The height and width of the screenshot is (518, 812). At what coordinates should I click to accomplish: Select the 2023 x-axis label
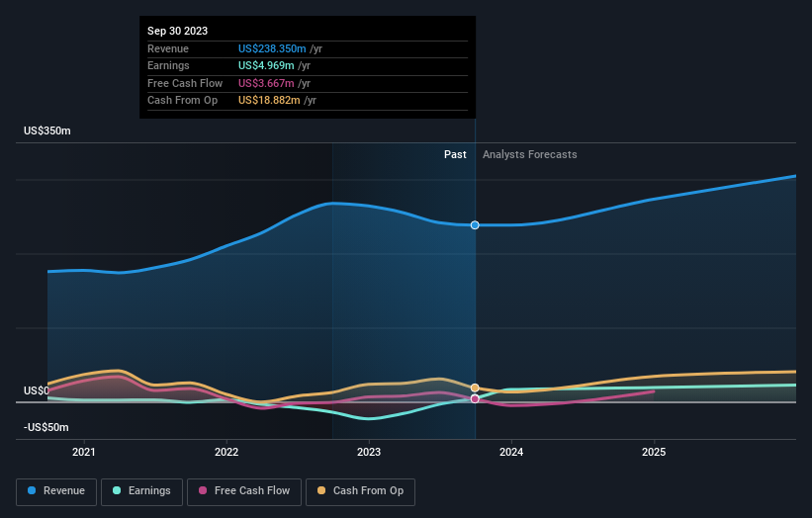[369, 452]
